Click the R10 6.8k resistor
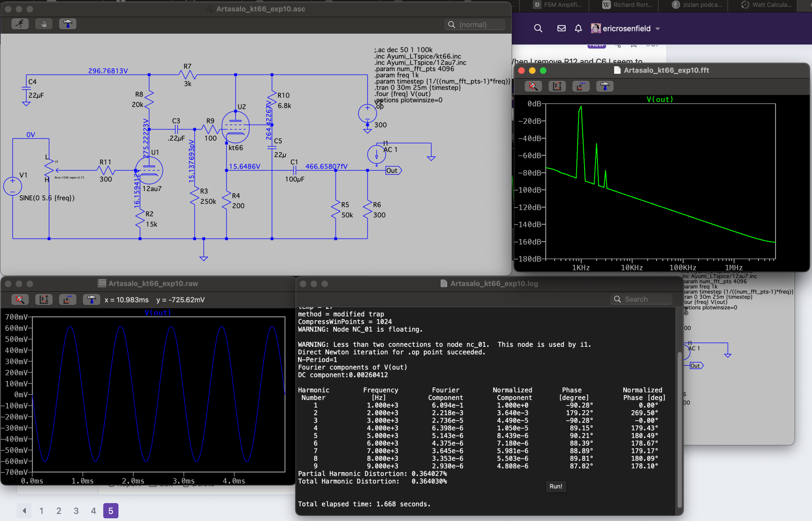 coord(272,100)
